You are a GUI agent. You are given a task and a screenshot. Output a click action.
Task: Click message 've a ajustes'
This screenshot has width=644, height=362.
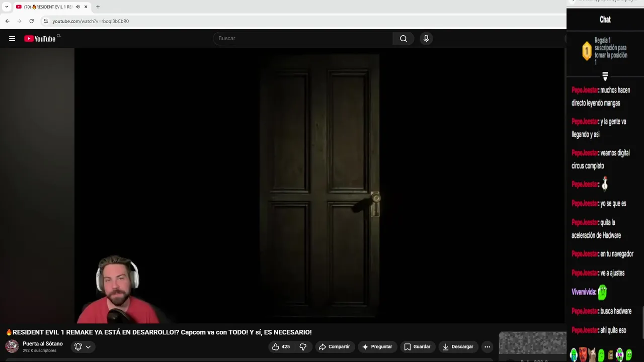(x=612, y=273)
